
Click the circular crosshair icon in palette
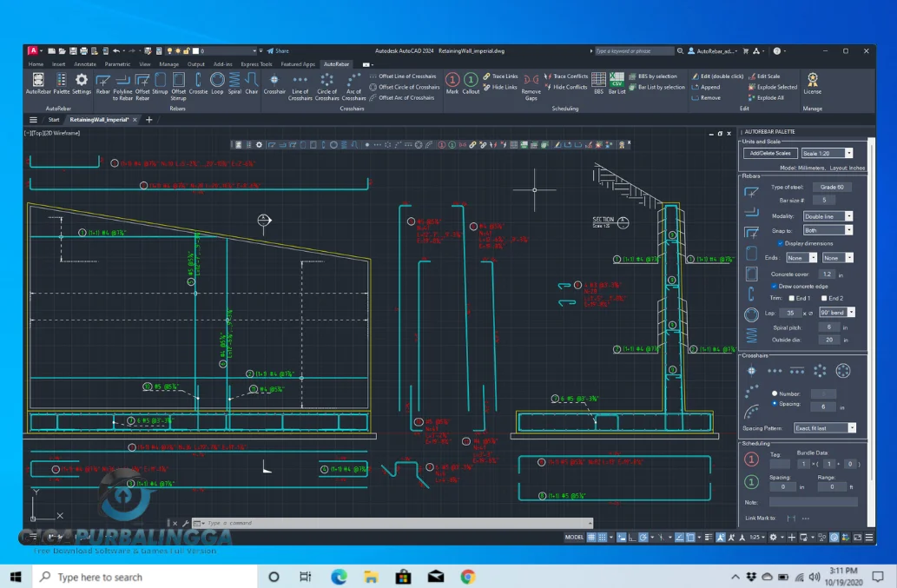[x=842, y=371]
